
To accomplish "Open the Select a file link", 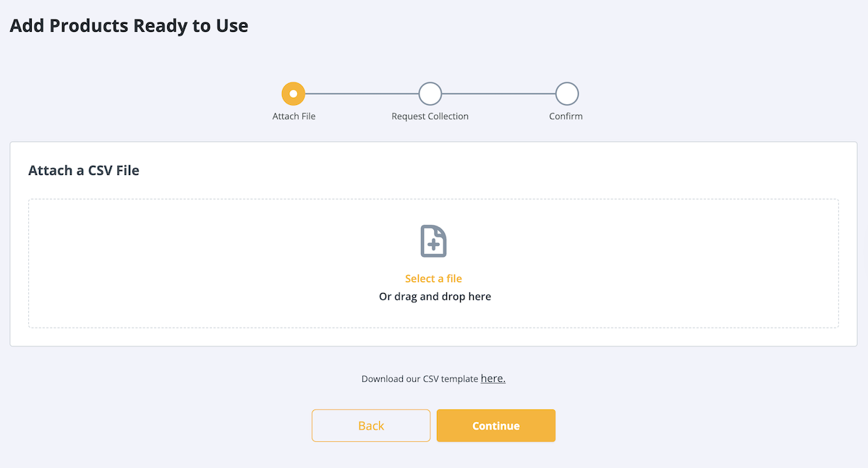I will coord(433,278).
